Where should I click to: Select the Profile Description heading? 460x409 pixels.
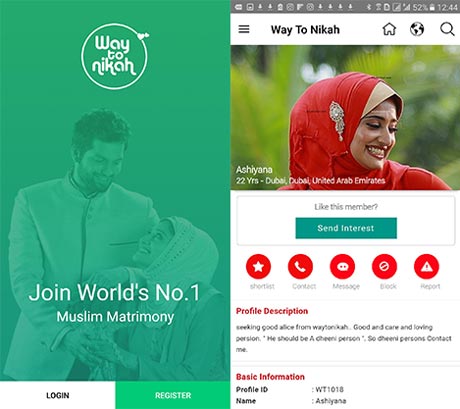pos(272,311)
